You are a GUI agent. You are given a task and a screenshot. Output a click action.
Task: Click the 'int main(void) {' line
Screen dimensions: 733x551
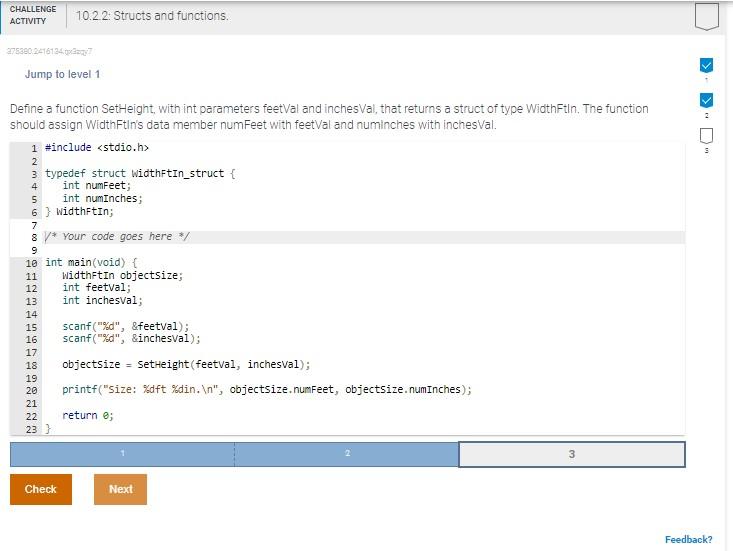click(91, 263)
